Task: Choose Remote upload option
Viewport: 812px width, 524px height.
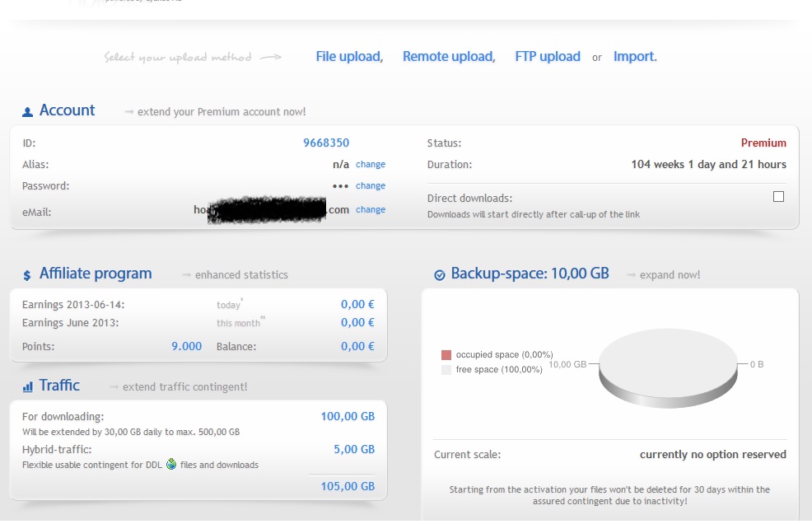Action: pyautogui.click(x=449, y=57)
